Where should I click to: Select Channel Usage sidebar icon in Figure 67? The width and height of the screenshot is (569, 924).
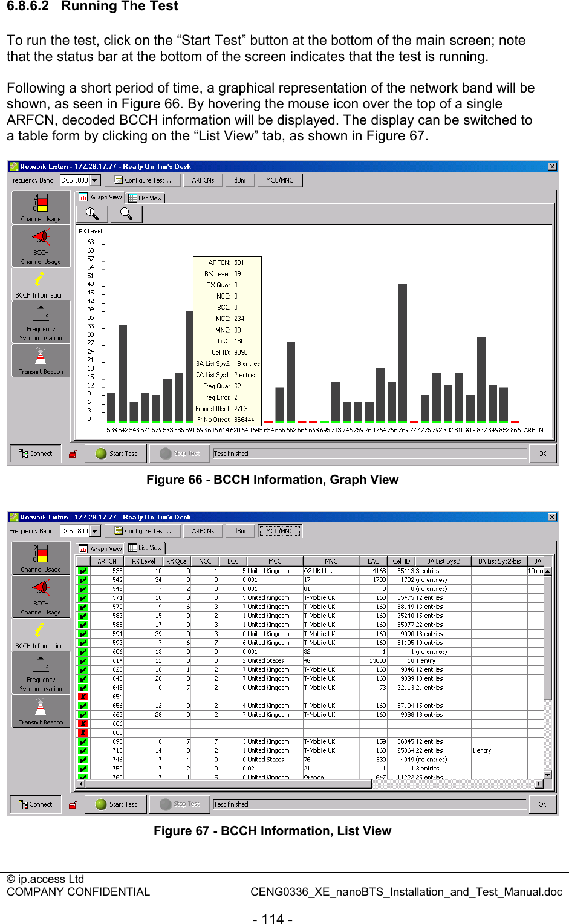41,558
